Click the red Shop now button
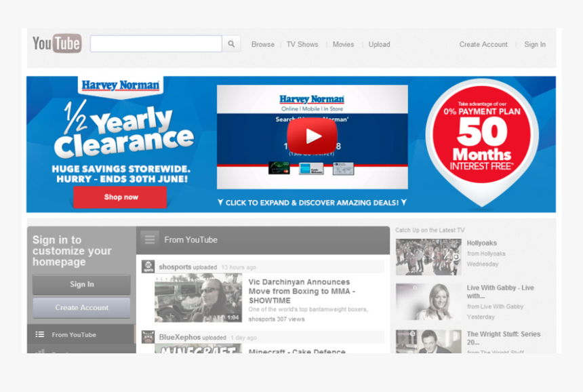 (120, 197)
